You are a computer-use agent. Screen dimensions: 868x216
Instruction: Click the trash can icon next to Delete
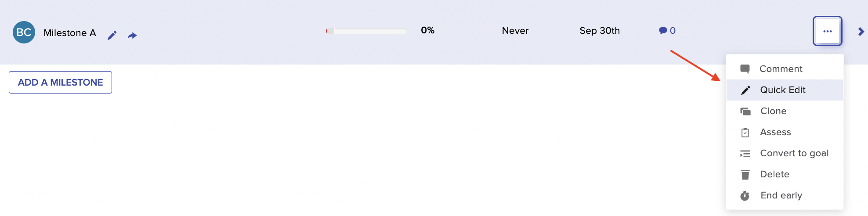745,175
